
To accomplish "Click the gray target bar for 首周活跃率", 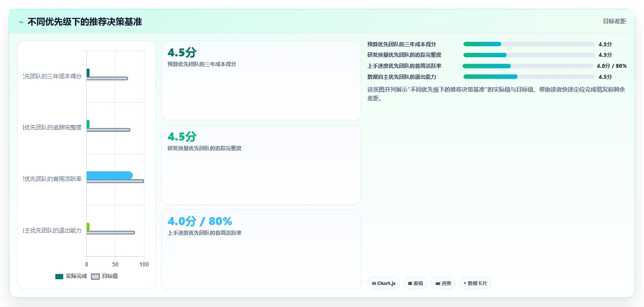I will (x=115, y=181).
